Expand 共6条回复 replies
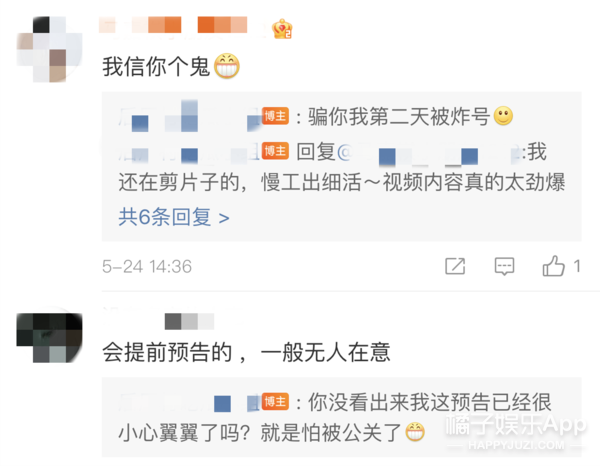Screen dimensions: 600x466 [174, 217]
